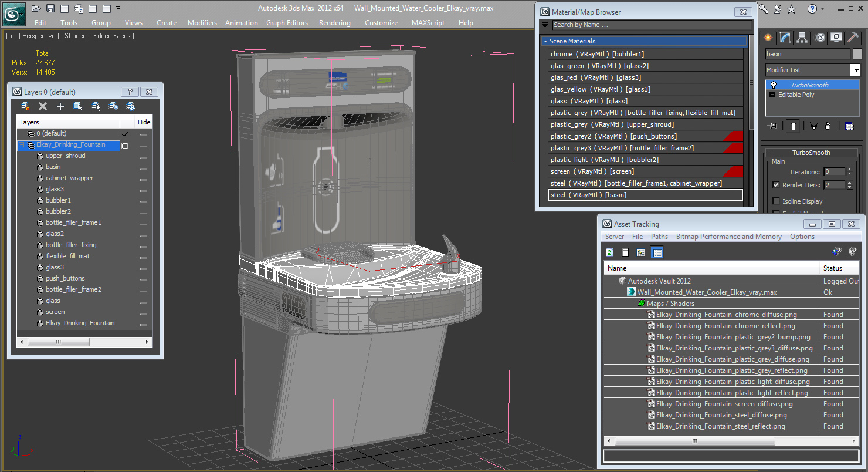Open the Create command panel tab
Image resolution: width=868 pixels, height=472 pixels.
768,38
